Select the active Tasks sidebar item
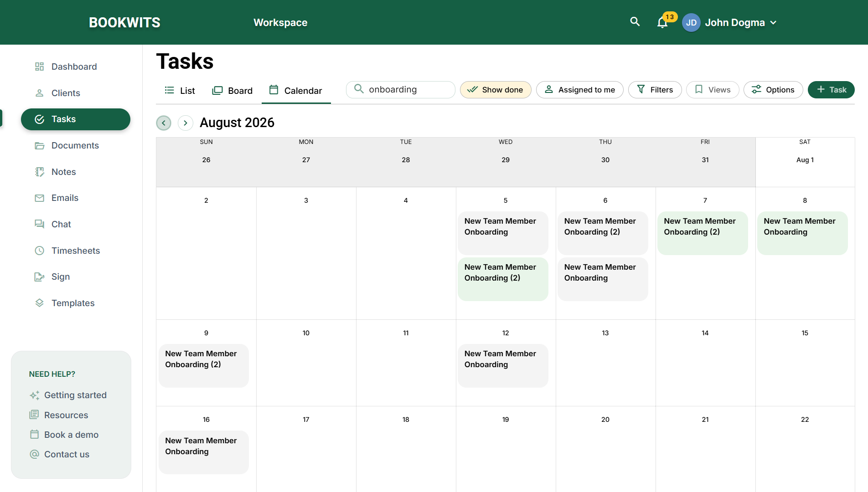This screenshot has width=868, height=492. (x=76, y=119)
